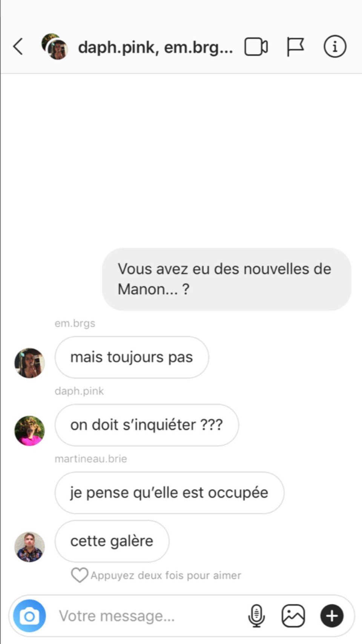Tap em.brgs profile picture
This screenshot has width=362, height=644.
[x=29, y=363]
